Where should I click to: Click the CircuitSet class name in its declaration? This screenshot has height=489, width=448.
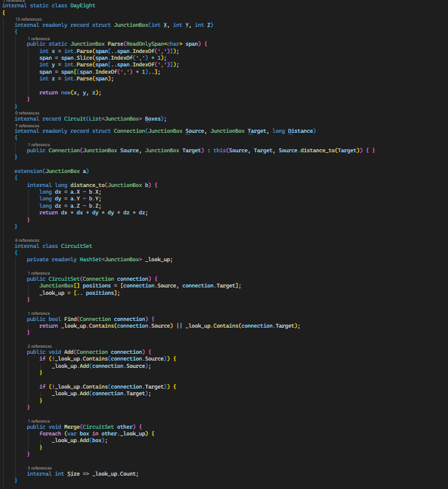pos(76,246)
